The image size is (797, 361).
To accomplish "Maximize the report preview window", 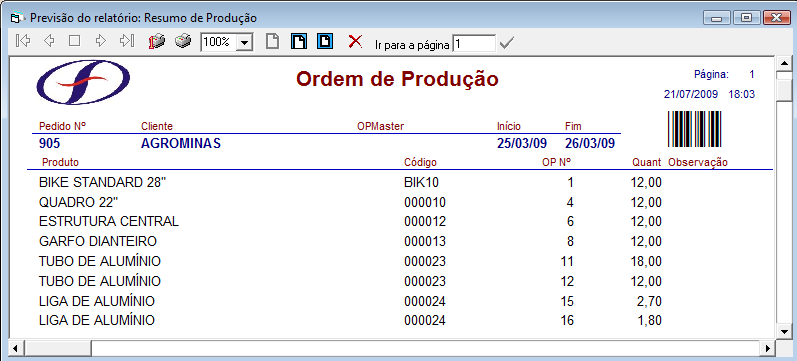I will click(746, 18).
